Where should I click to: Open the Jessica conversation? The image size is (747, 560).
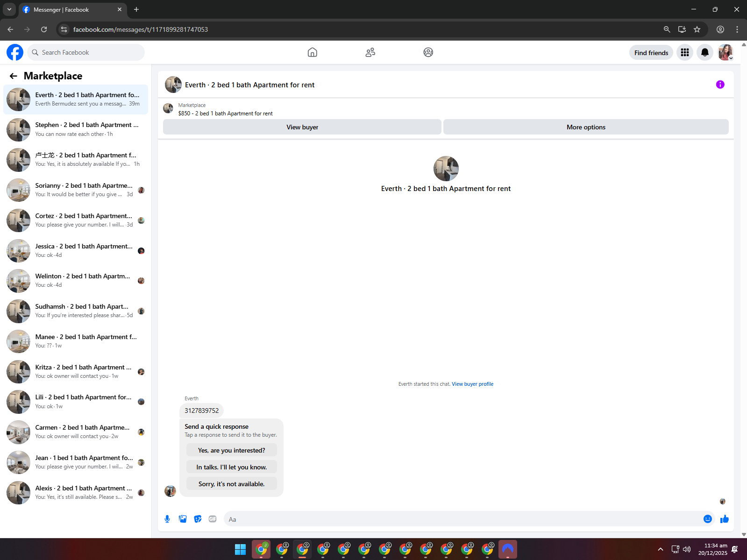click(x=76, y=250)
